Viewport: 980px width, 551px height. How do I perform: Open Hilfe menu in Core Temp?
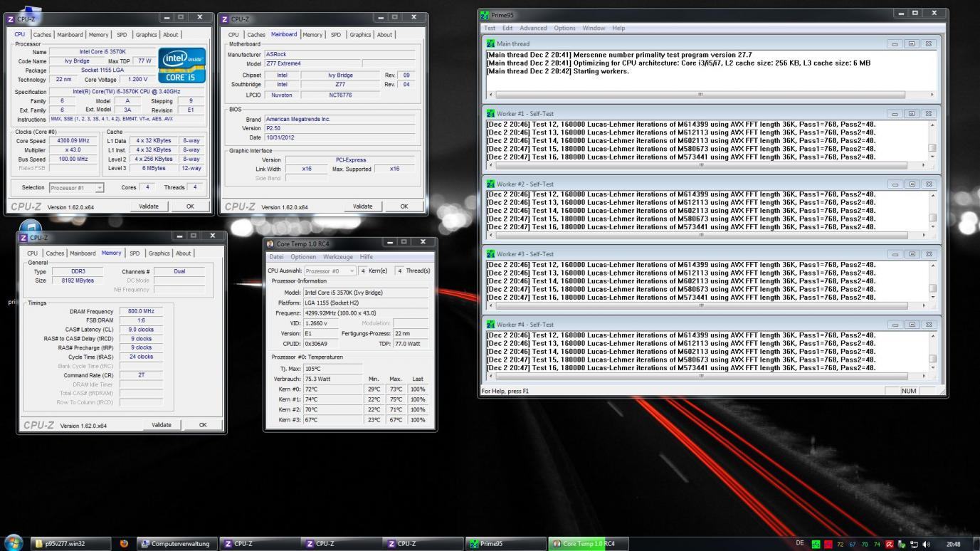coord(367,257)
